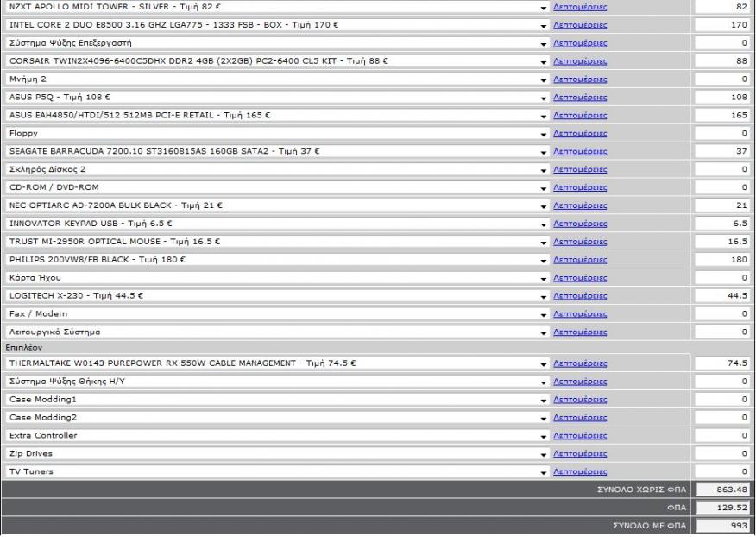The height and width of the screenshot is (537, 756).
Task: Select the ΣΥΝΟΛΟ ΧΩΡΙΣ ΦΠΑ total field 863.48
Action: [x=722, y=490]
